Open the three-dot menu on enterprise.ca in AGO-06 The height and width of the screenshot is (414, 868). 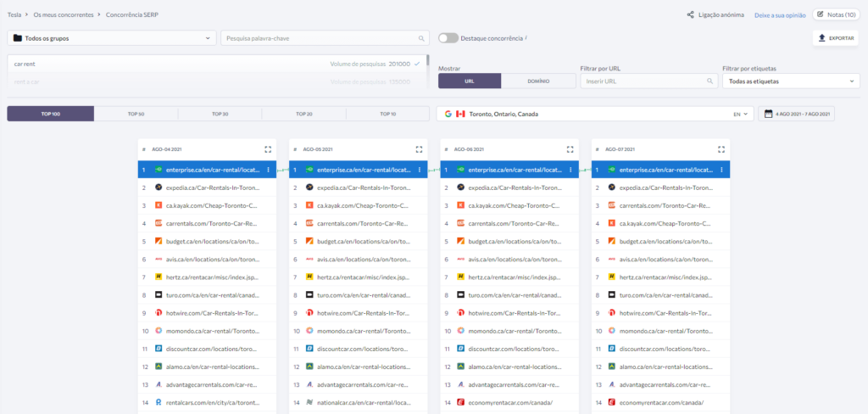[570, 170]
